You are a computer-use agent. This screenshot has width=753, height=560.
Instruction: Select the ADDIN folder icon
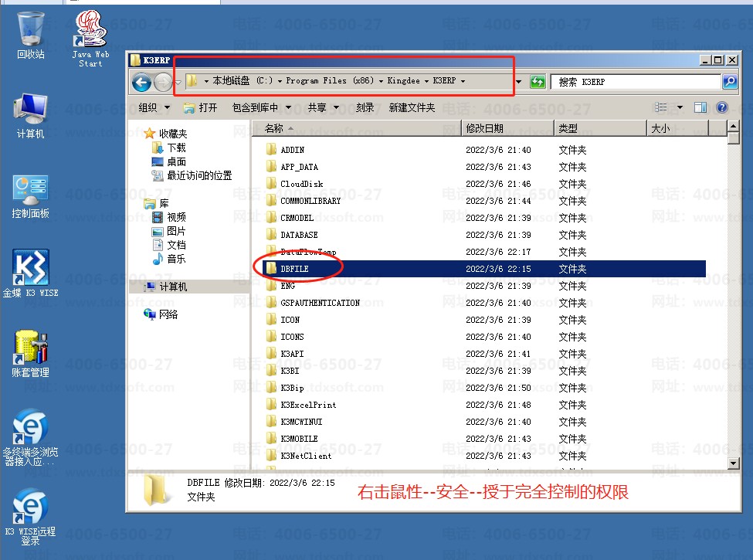tap(271, 149)
